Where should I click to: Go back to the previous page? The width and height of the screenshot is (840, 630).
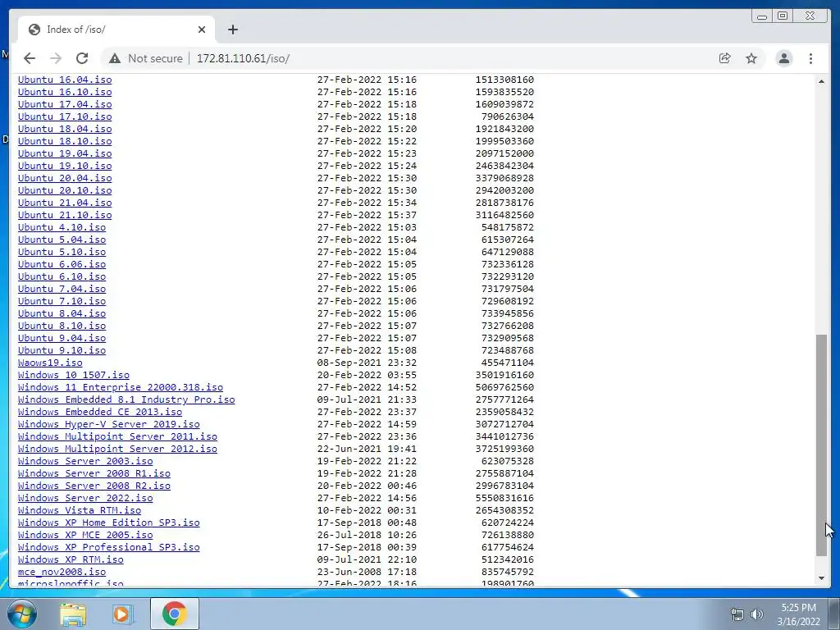(30, 58)
